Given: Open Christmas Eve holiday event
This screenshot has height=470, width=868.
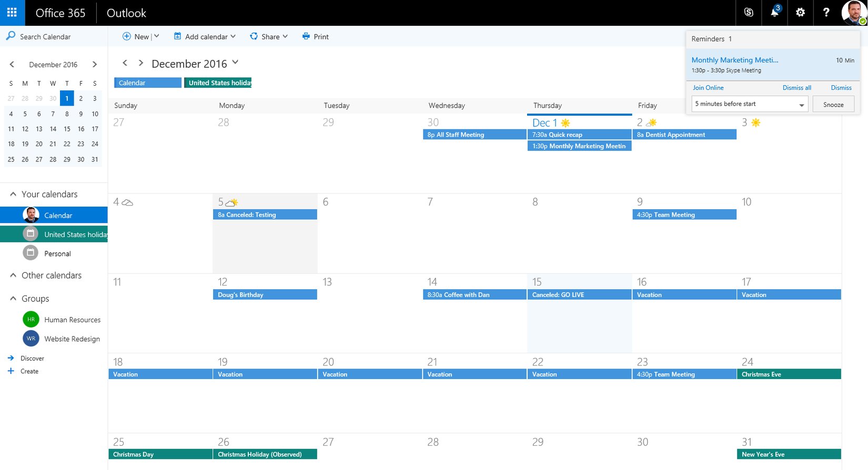Looking at the screenshot, I should 789,374.
